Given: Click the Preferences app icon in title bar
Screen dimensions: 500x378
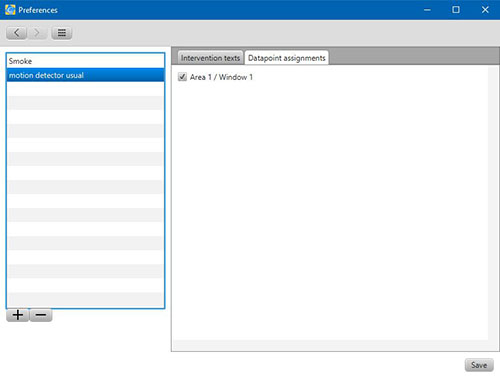Looking at the screenshot, I should point(10,10).
